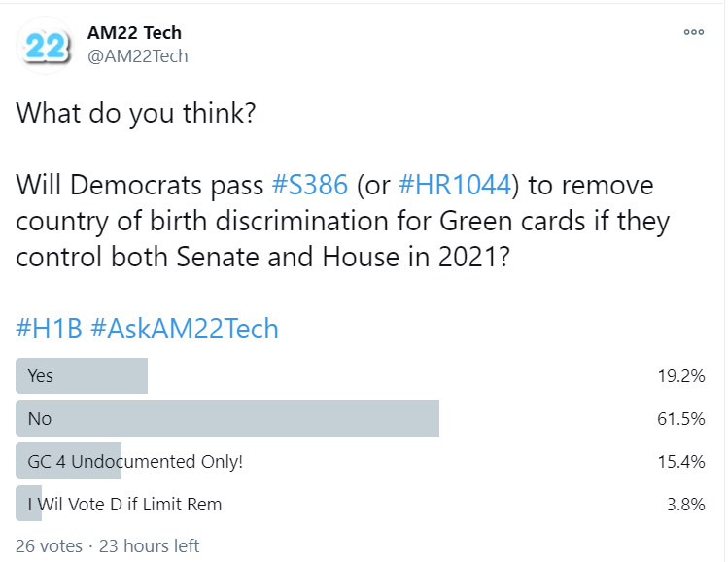Open the #S386 hashtag
This screenshot has height=562, width=728.
coord(310,185)
